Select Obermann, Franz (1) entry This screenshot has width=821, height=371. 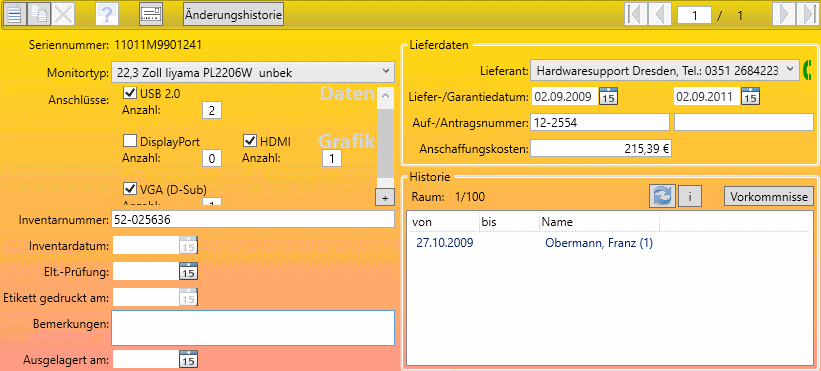(x=599, y=243)
